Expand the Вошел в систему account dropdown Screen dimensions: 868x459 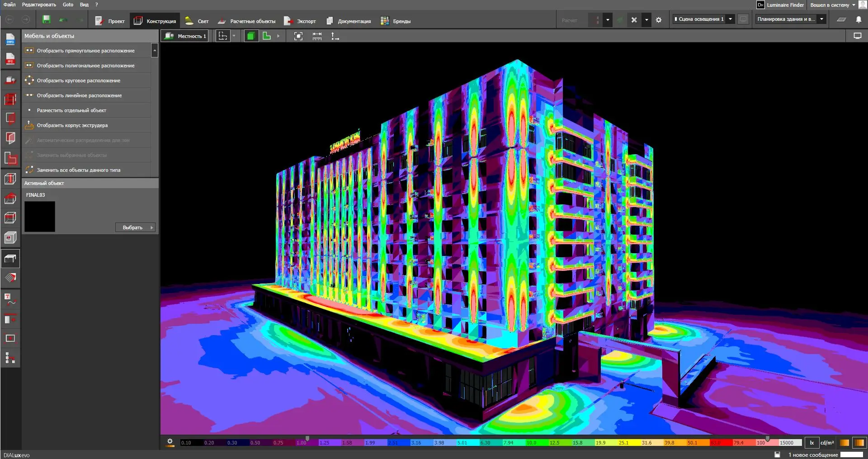coord(854,5)
